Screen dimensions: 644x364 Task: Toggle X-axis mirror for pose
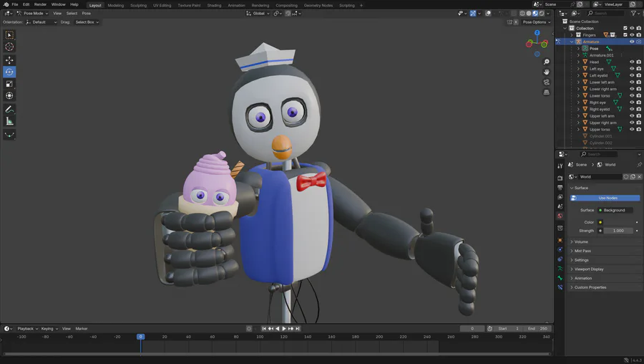point(516,22)
